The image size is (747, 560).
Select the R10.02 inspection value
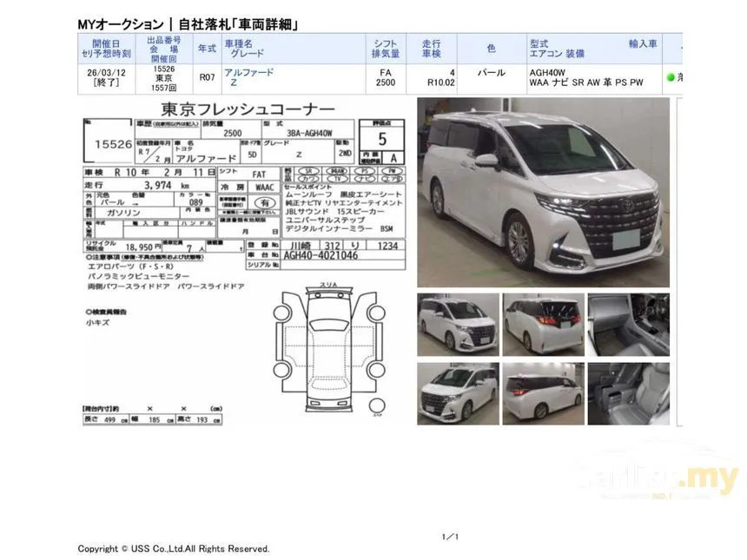(x=440, y=82)
